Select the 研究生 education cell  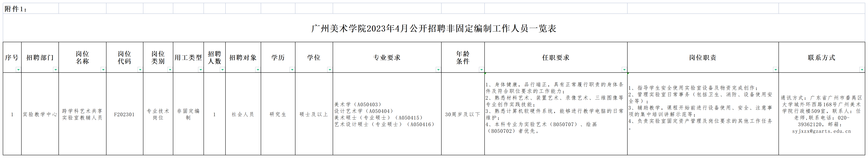278,114
